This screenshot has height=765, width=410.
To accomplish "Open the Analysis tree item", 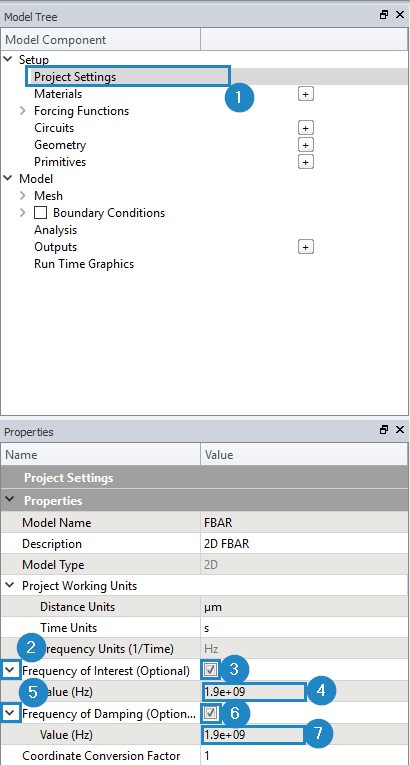I will (55, 230).
